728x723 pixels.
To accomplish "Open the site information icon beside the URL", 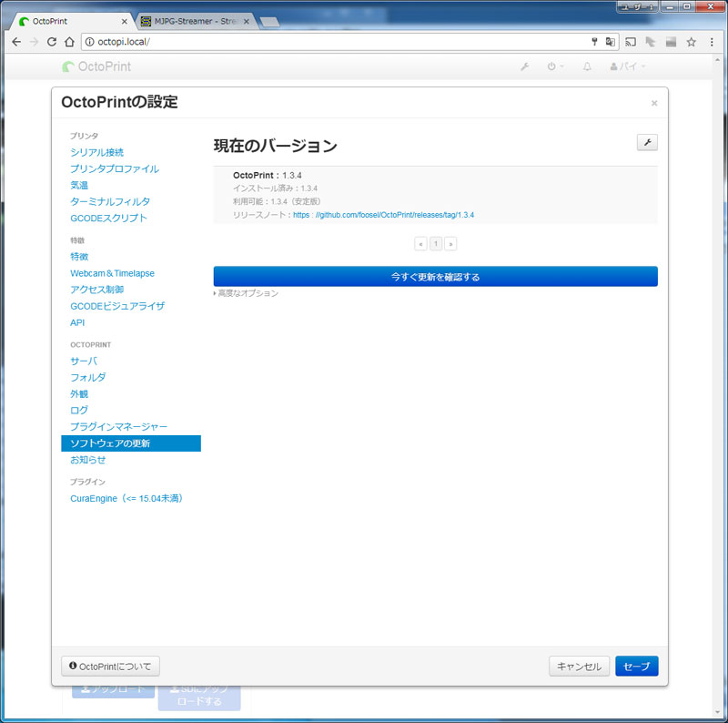I will (89, 42).
